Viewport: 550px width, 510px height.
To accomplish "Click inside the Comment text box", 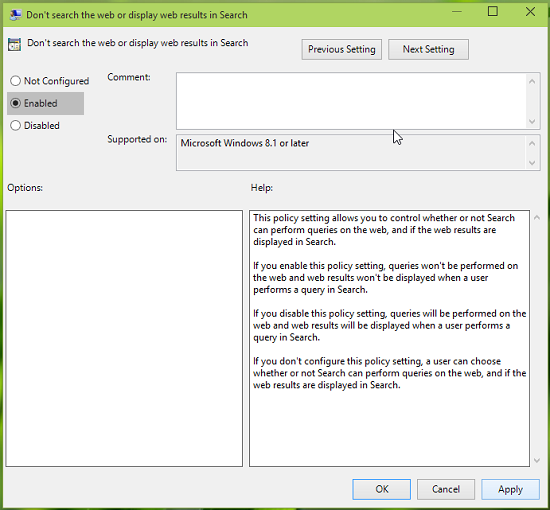I will (351, 101).
